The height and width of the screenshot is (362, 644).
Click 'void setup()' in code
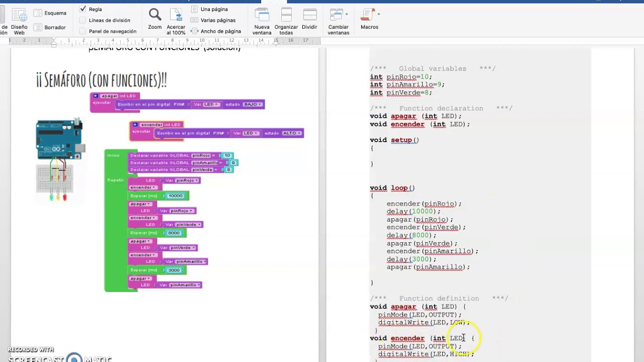click(394, 140)
